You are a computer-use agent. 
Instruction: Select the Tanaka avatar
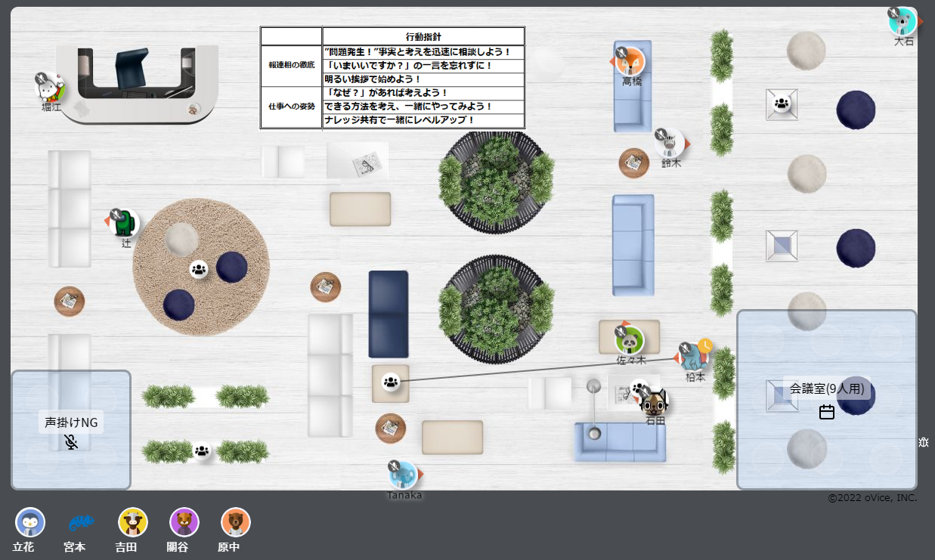[403, 475]
